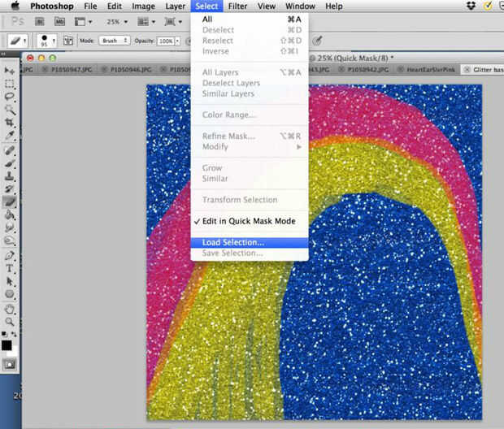Screen dimensions: 504x429
Task: Click Load Selection menu item
Action: click(x=232, y=242)
